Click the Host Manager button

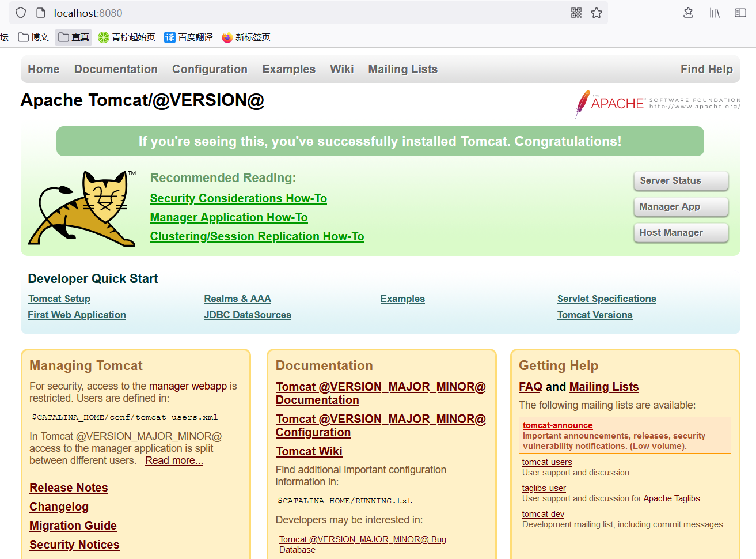coord(681,233)
